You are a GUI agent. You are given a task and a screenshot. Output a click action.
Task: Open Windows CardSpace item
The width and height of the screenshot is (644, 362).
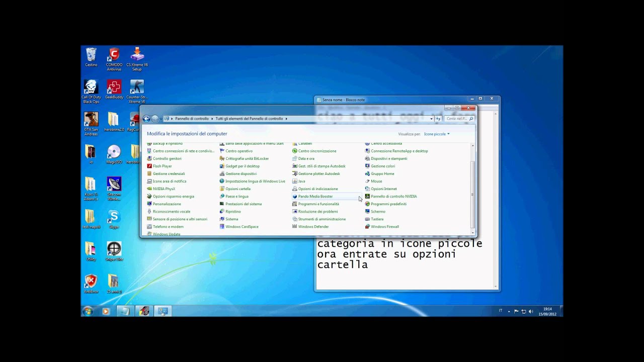(238, 226)
